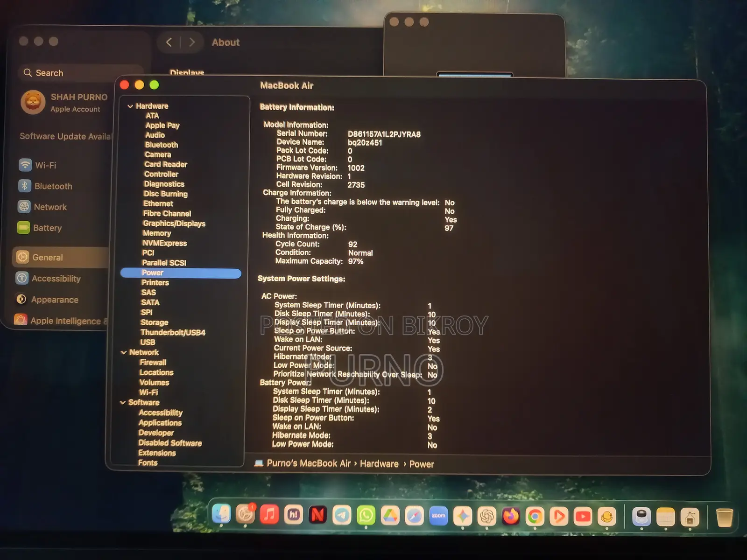
Task: Click the device name bq20z451
Action: tap(365, 143)
